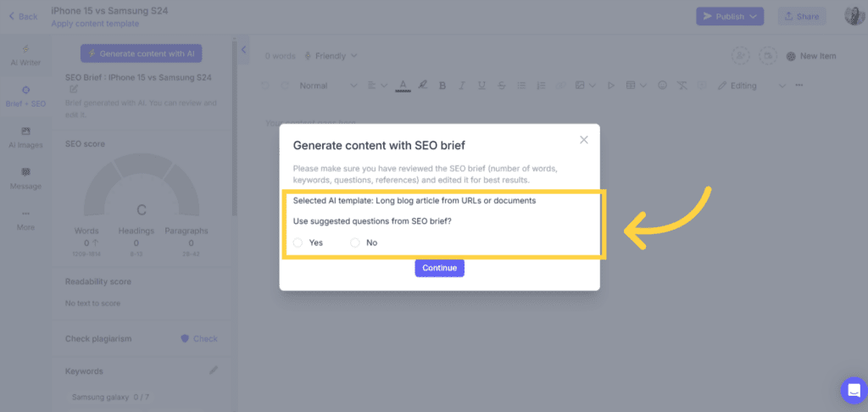Open More options in sidebar

25,220
